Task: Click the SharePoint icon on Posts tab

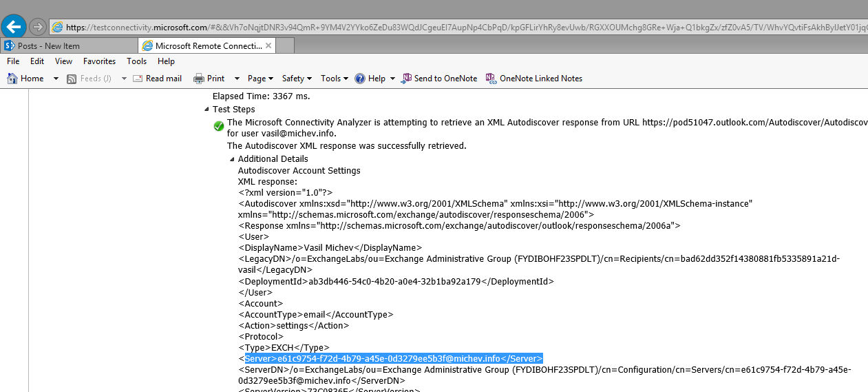Action: 10,45
